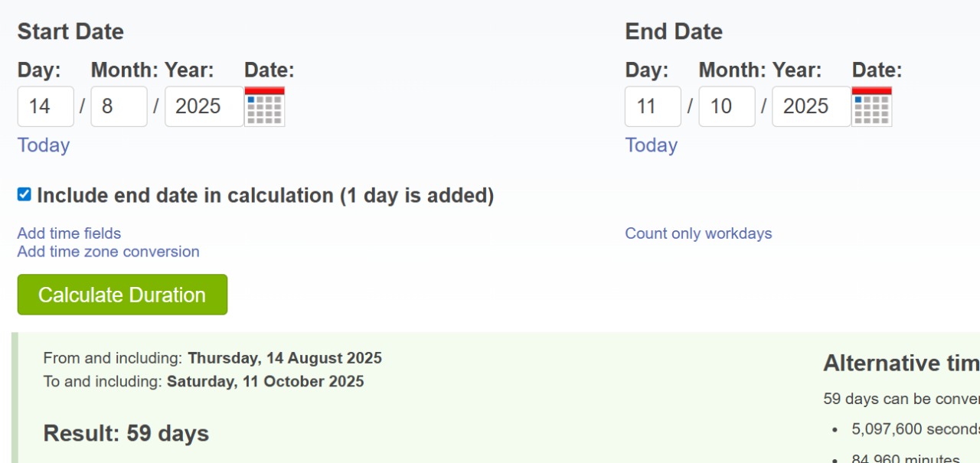The width and height of the screenshot is (980, 463).
Task: Click the Include end date label text
Action: click(x=265, y=196)
